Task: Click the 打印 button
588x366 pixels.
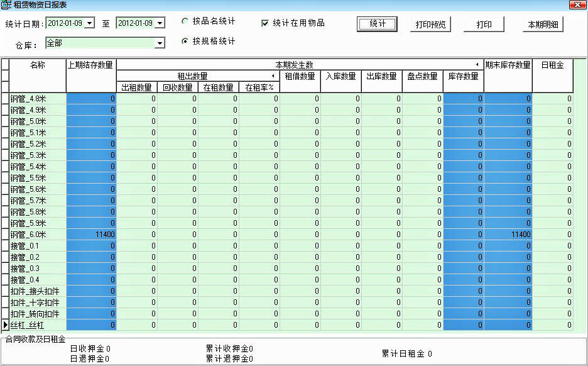Action: [484, 25]
